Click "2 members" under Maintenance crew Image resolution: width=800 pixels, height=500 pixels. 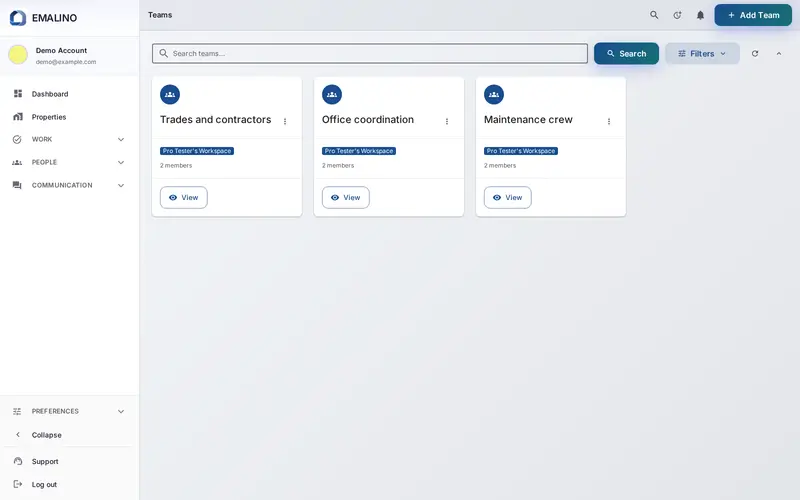point(500,165)
